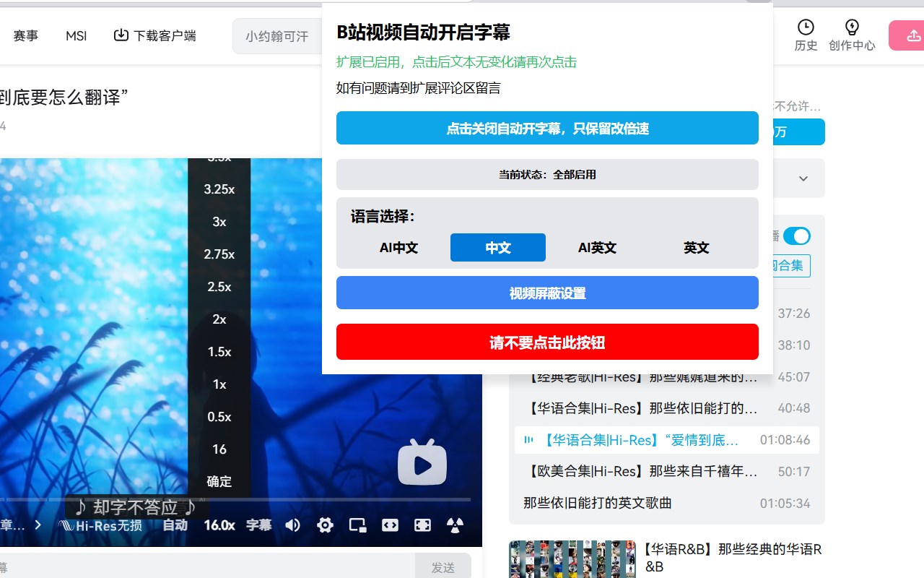Enter fullscreen with the fullscreen icon

pos(423,525)
